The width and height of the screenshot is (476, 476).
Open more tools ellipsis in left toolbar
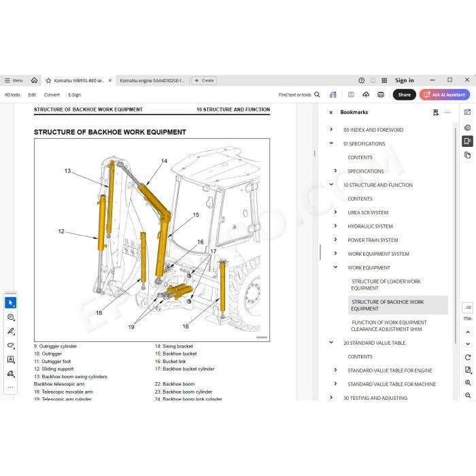pyautogui.click(x=11, y=388)
